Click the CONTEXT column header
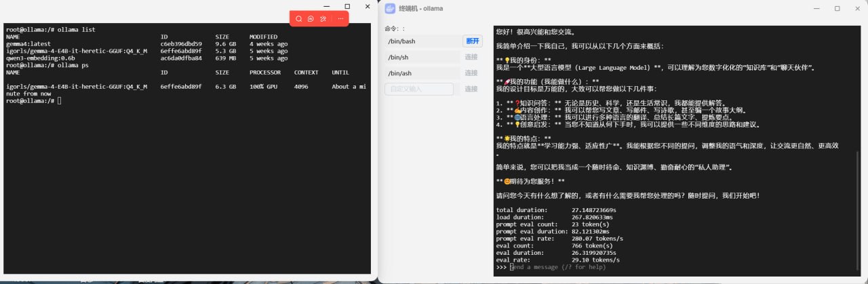The width and height of the screenshot is (868, 284). [x=307, y=72]
